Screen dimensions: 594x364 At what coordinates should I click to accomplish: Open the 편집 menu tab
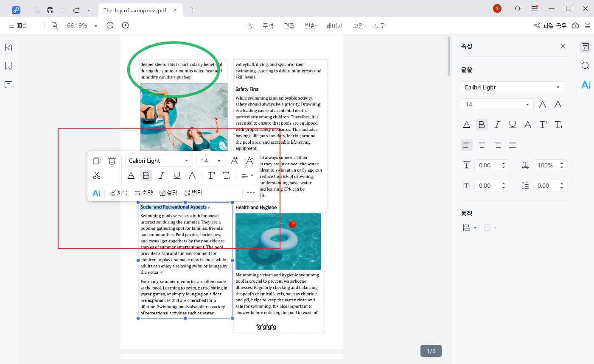click(289, 25)
